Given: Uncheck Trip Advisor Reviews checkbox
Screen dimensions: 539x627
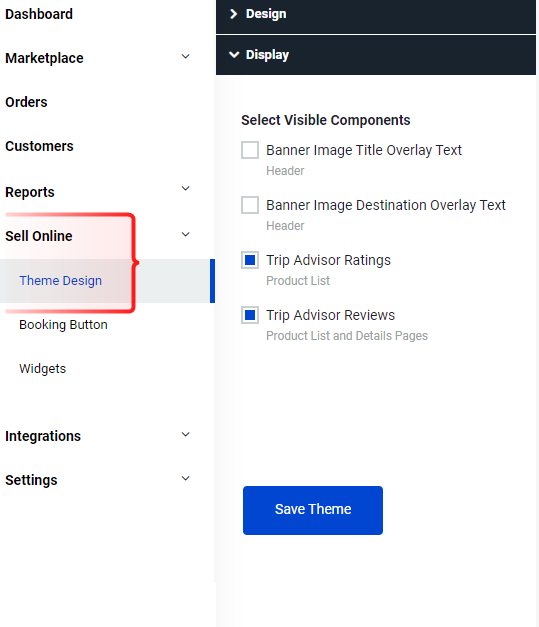Looking at the screenshot, I should [x=250, y=315].
